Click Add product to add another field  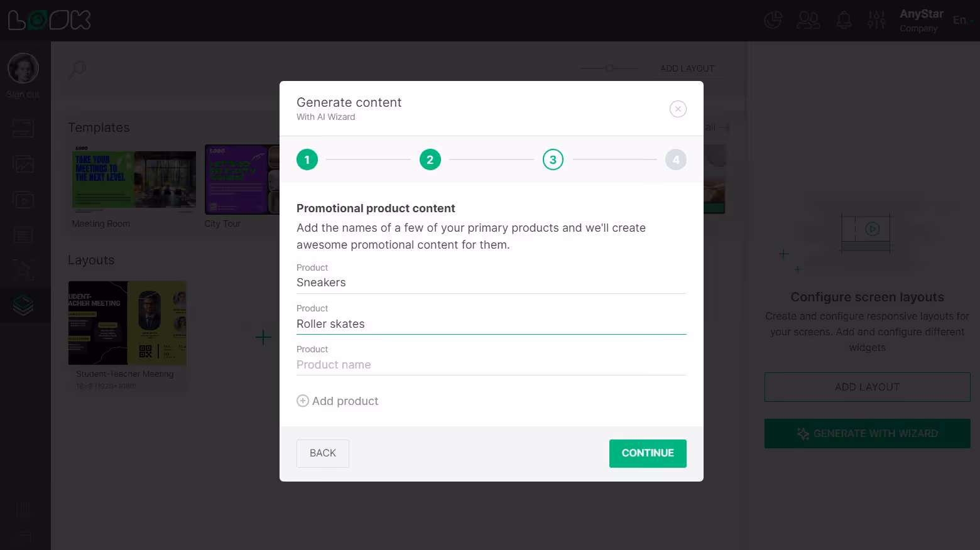(x=337, y=401)
